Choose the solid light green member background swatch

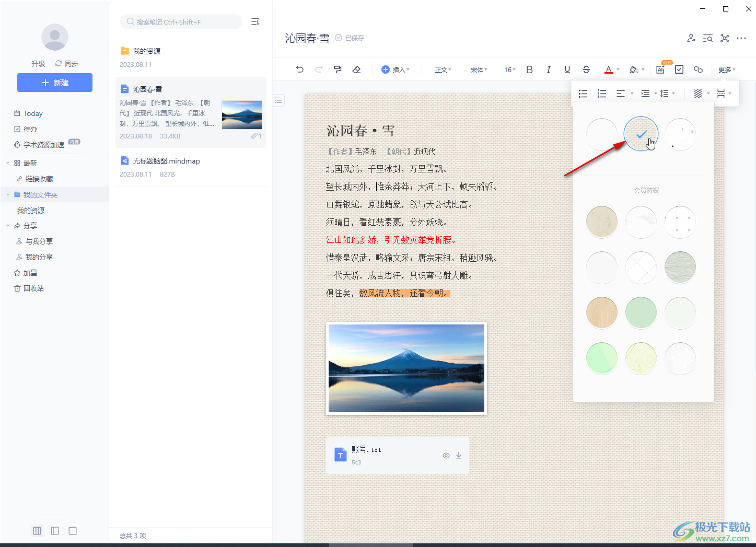(x=641, y=312)
